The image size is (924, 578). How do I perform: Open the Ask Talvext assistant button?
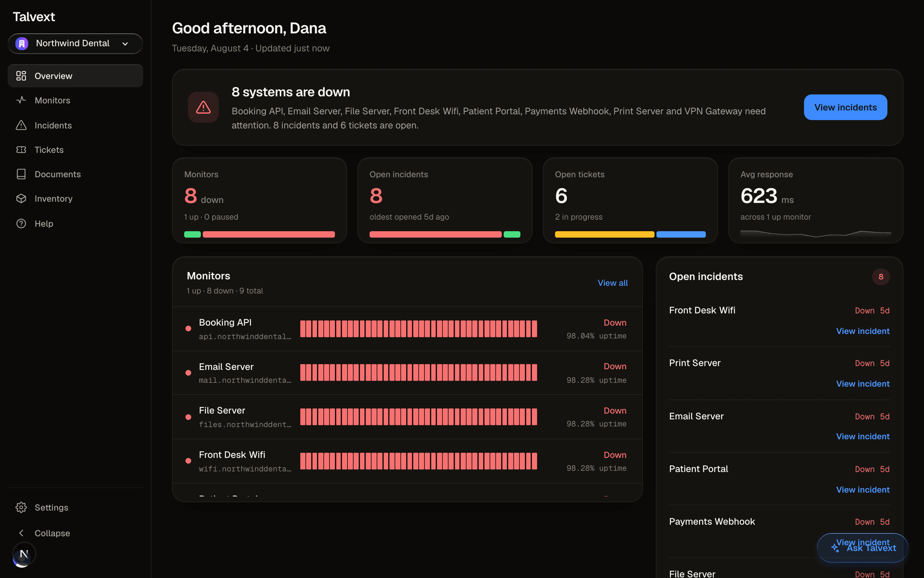(862, 548)
